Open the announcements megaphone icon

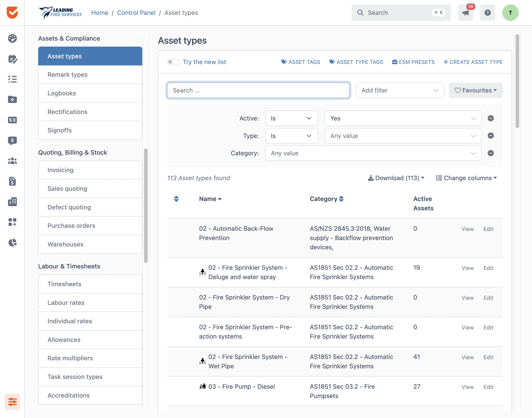tap(465, 13)
